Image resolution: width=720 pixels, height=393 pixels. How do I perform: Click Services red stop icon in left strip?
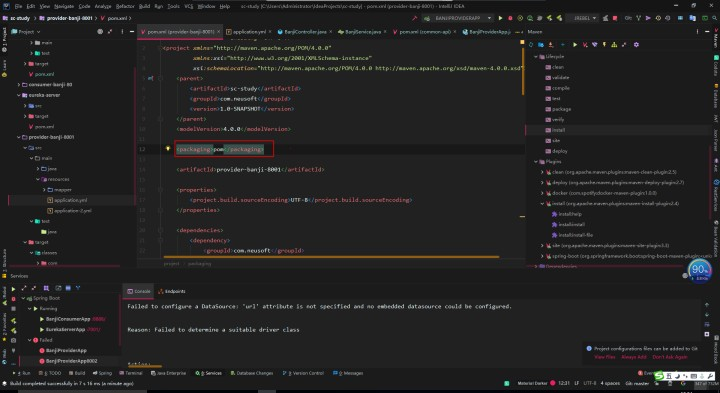[x=13, y=299]
